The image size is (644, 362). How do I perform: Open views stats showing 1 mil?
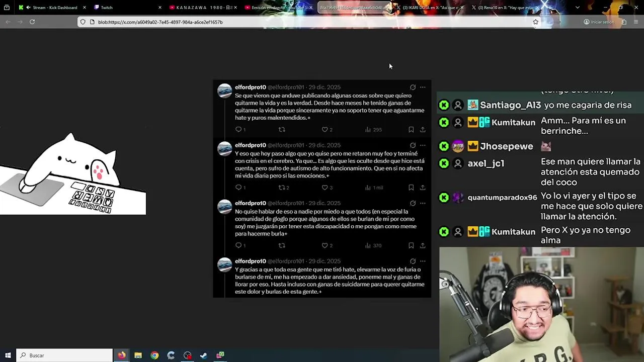[x=374, y=188]
